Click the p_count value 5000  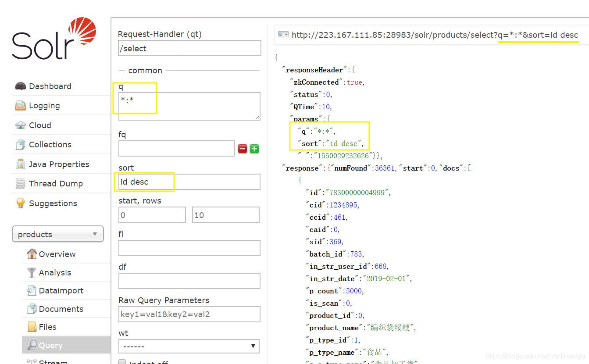pyautogui.click(x=354, y=291)
